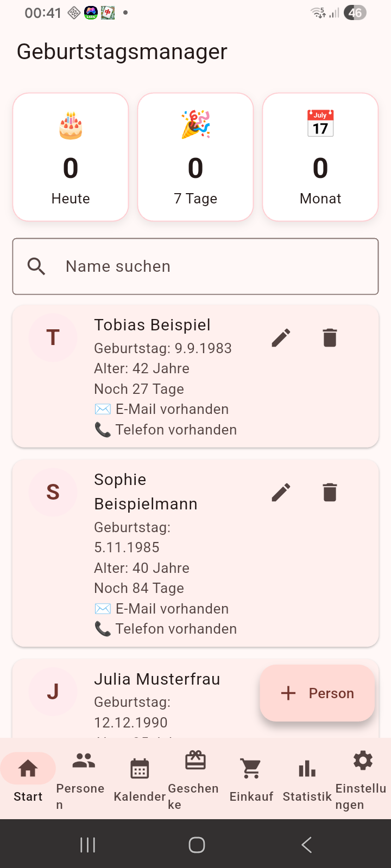
Task: Edit Tobias Beispiel with the pencil icon
Action: [281, 338]
